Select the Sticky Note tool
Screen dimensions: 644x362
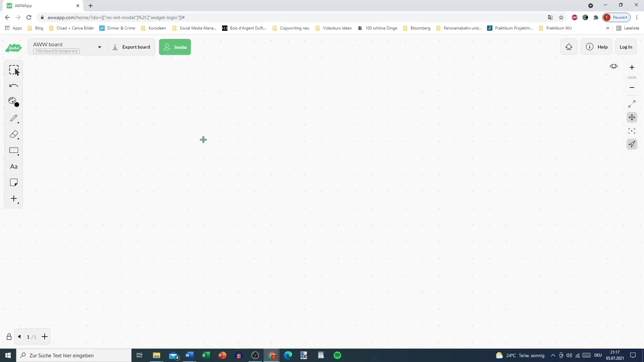click(14, 183)
